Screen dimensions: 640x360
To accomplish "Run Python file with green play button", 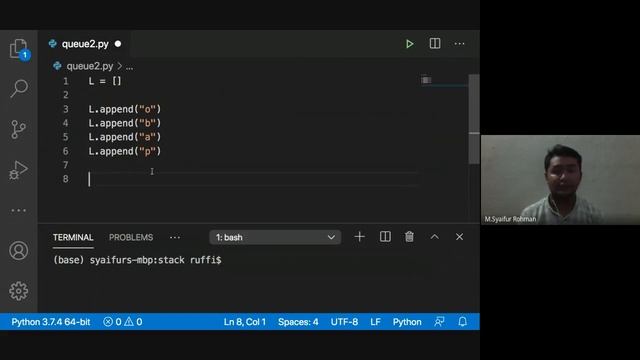I will pyautogui.click(x=409, y=44).
